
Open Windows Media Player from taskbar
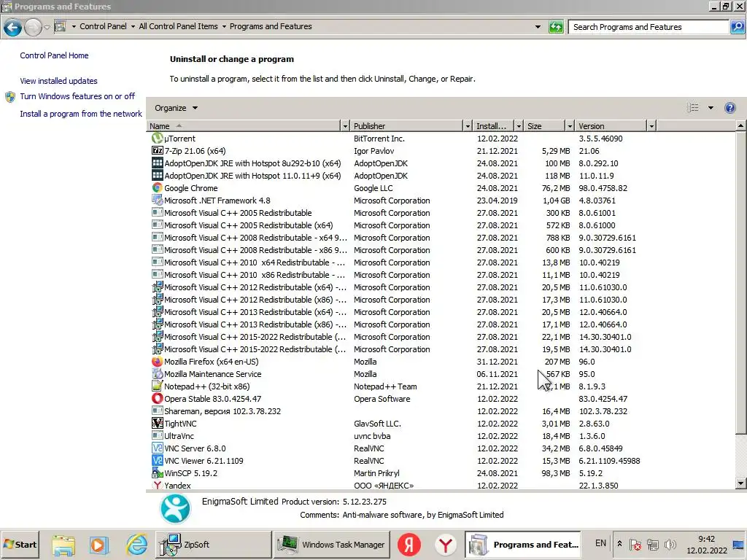tap(99, 545)
